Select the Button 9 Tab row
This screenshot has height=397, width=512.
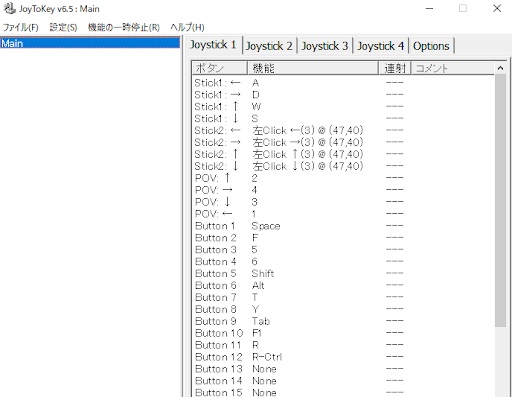pos(343,321)
